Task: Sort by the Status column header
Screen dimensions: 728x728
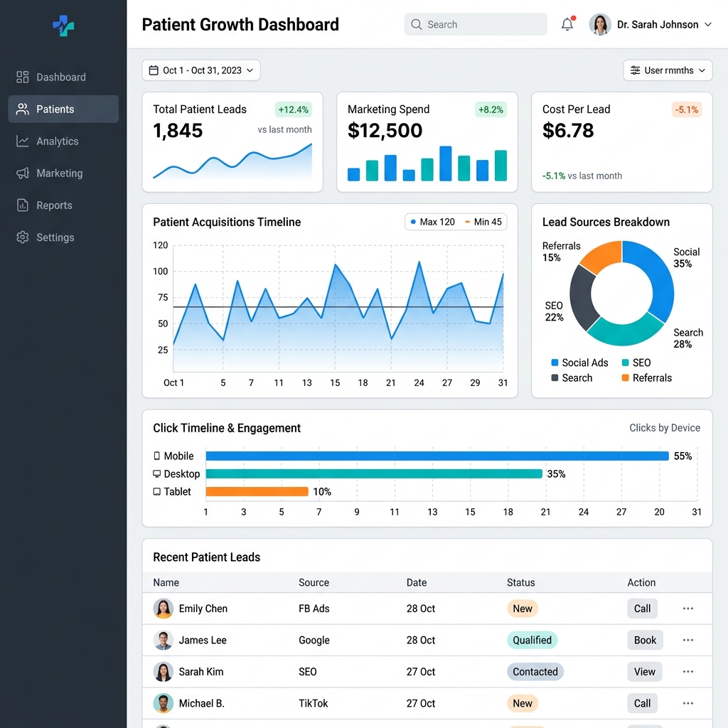Action: 521,582
